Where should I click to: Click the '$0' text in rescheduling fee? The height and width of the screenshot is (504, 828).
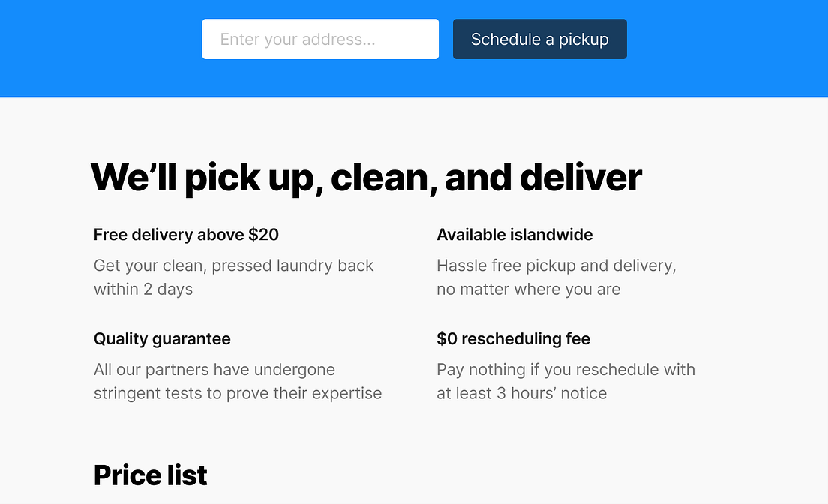pos(447,339)
